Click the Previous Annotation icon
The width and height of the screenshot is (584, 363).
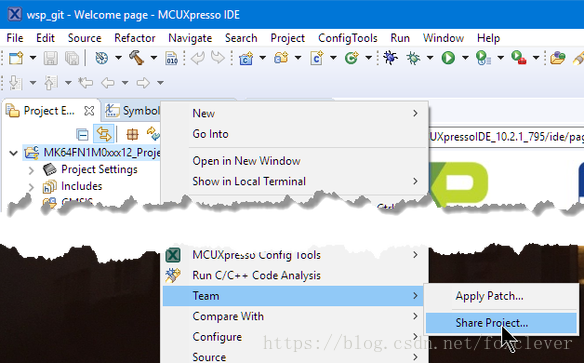[51, 83]
